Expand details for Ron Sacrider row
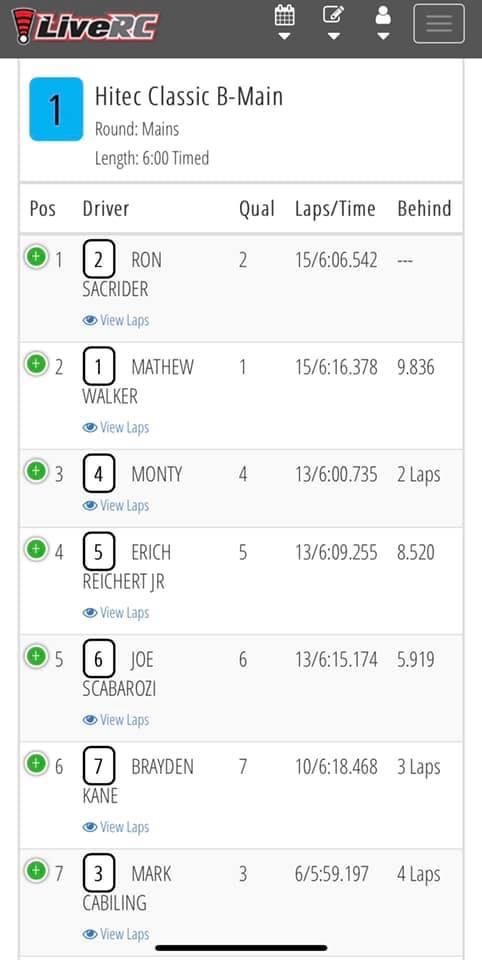This screenshot has width=482, height=960. pos(36,257)
